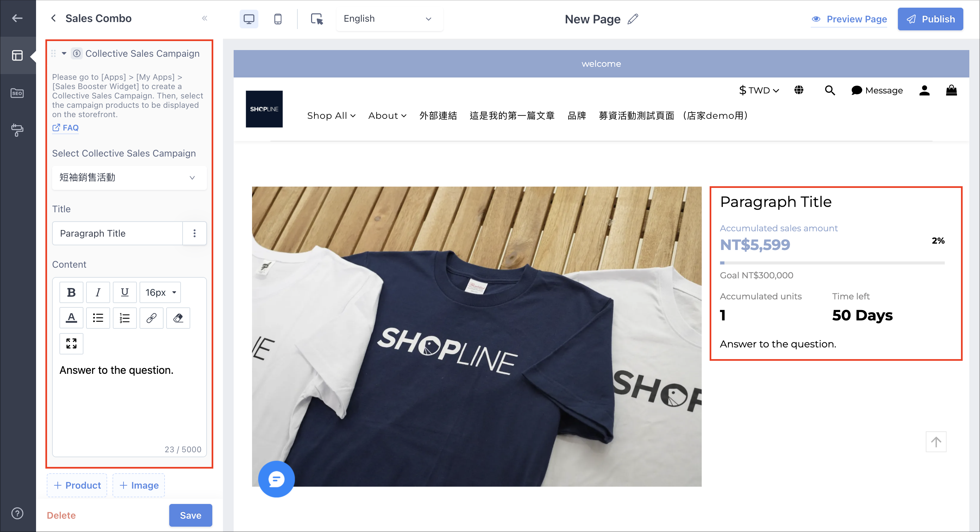Click the back arrow in the dark sidebar
The image size is (980, 532).
click(17, 18)
